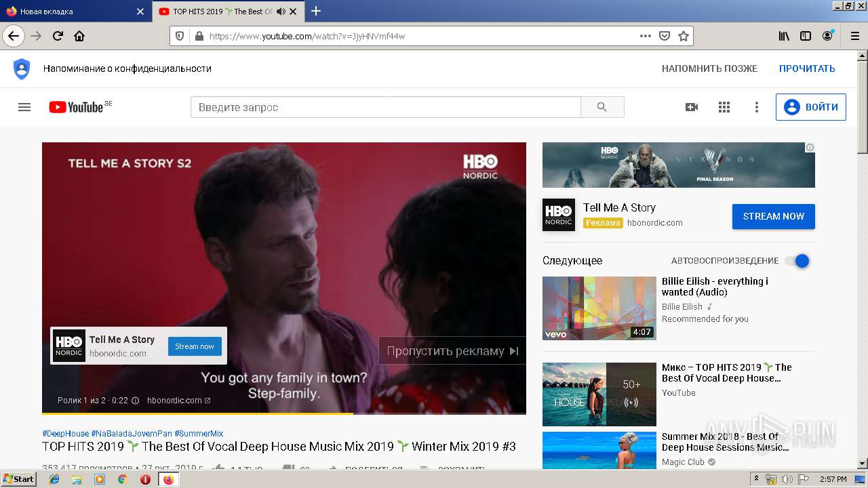This screenshot has height=488, width=868.
Task: Select Firefox taskbar button
Action: click(168, 479)
